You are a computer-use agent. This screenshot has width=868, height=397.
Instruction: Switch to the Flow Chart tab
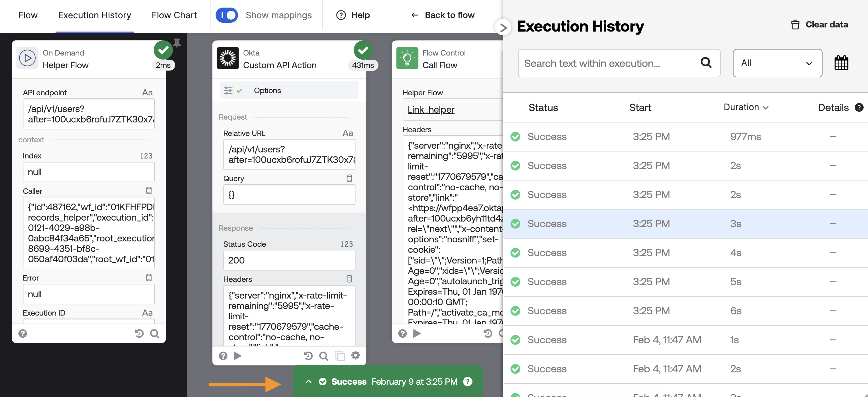click(x=174, y=15)
